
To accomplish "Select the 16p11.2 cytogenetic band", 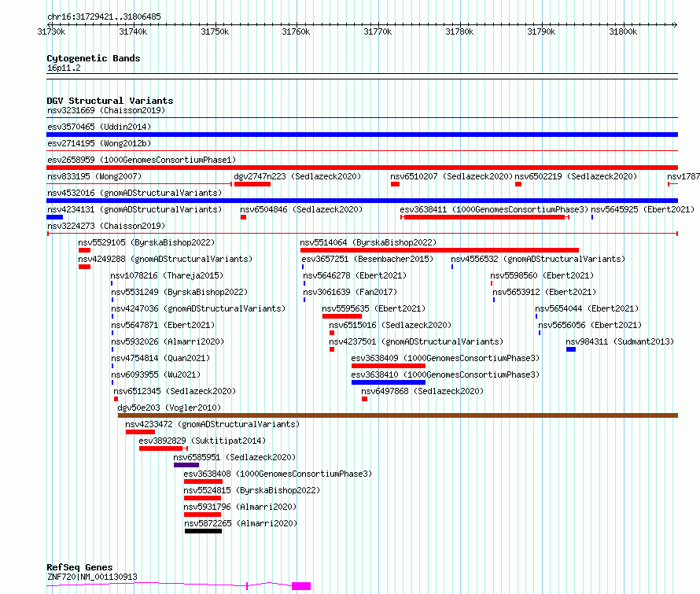I will click(x=362, y=76).
